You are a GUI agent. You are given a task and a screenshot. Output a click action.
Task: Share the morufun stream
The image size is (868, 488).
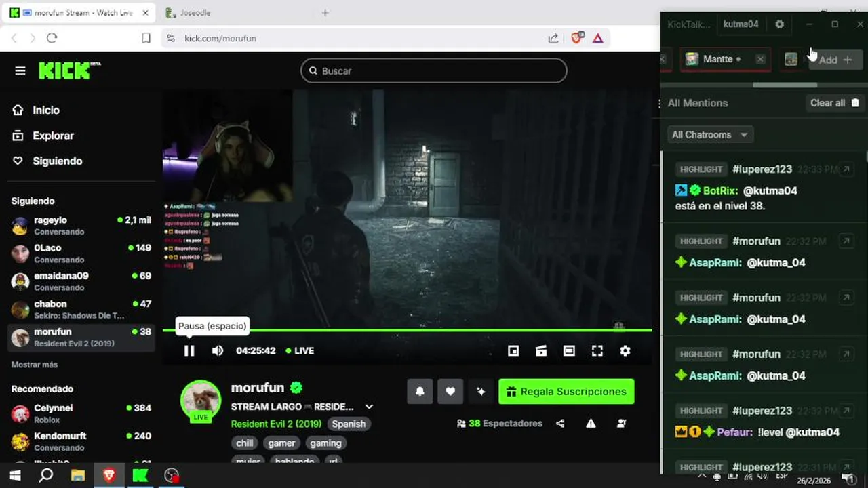tap(560, 424)
